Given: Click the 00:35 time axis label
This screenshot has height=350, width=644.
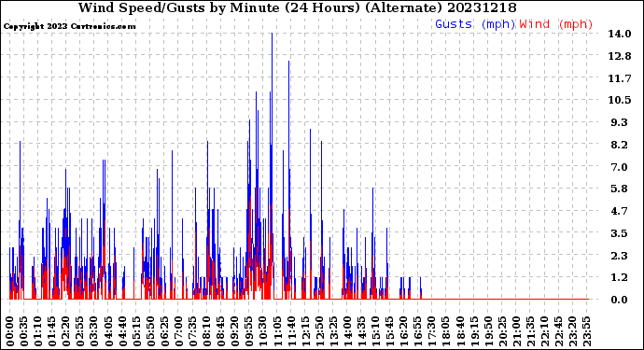Looking at the screenshot, I should point(24,331).
